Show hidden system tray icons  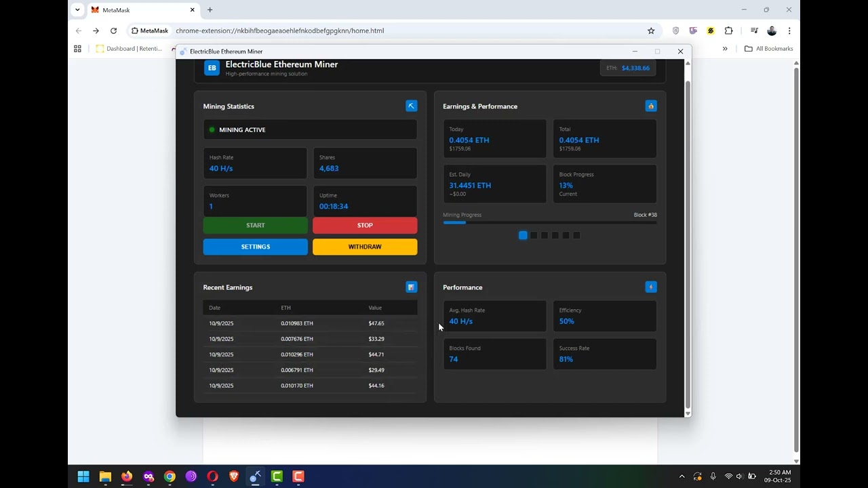click(682, 476)
